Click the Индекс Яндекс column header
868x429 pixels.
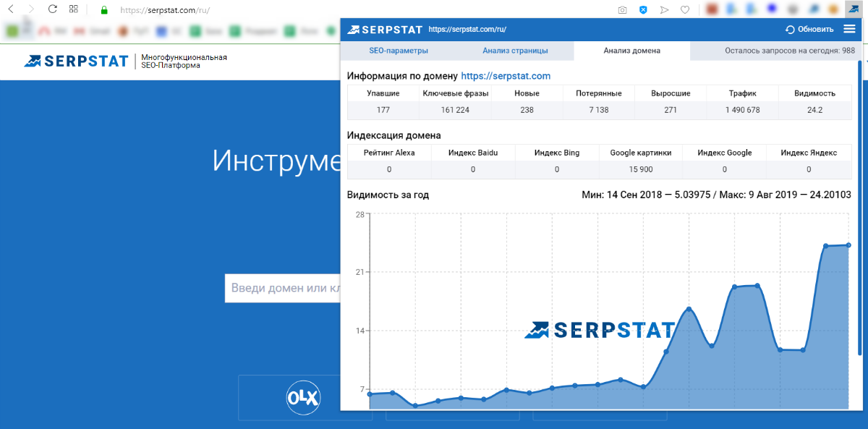(x=809, y=153)
